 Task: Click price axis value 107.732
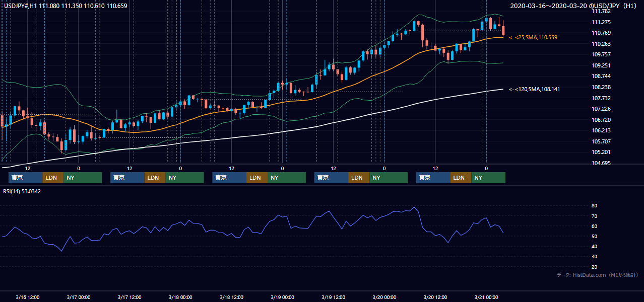pyautogui.click(x=601, y=98)
